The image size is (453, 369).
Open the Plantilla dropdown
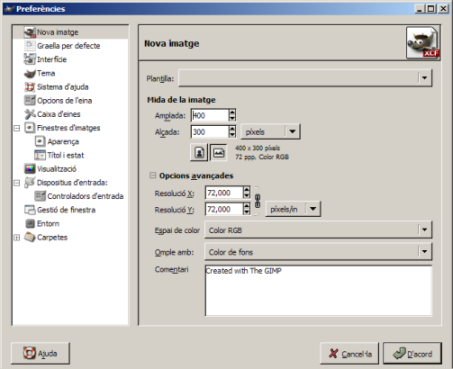(305, 78)
